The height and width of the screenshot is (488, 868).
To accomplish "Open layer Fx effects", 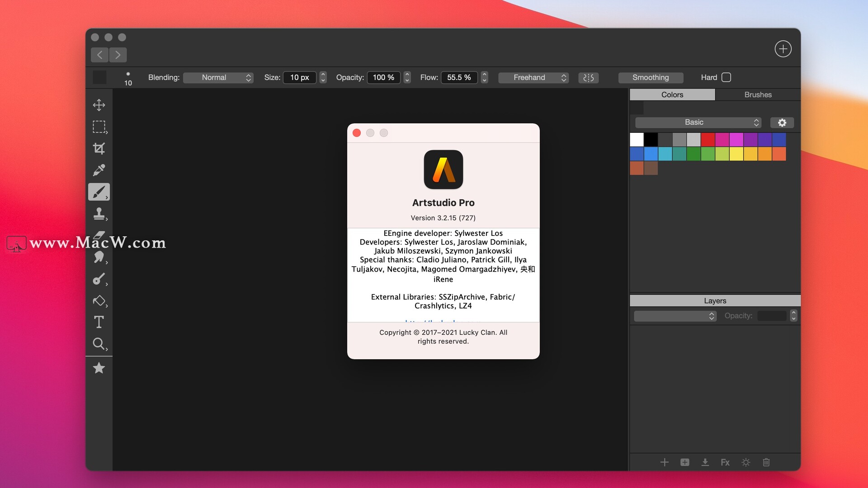I will 725,462.
